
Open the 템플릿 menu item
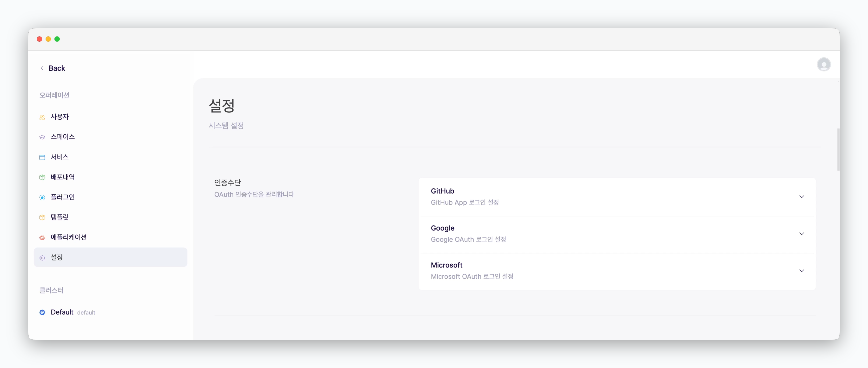[111, 217]
